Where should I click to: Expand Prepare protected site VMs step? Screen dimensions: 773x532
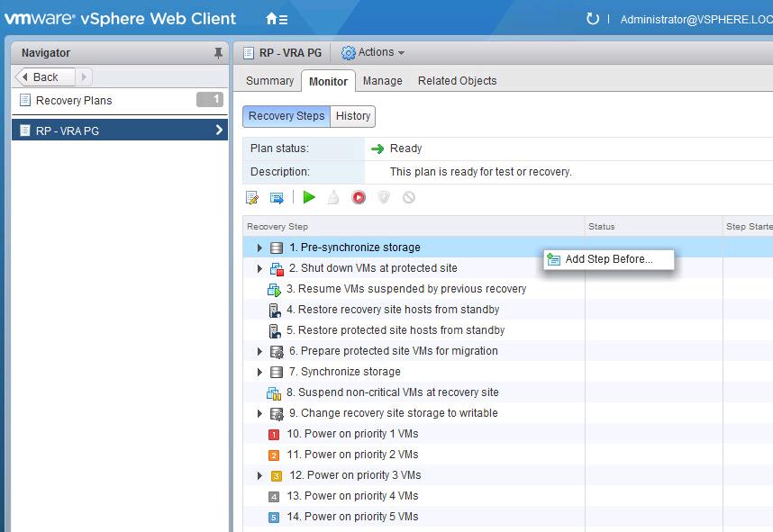pos(259,351)
